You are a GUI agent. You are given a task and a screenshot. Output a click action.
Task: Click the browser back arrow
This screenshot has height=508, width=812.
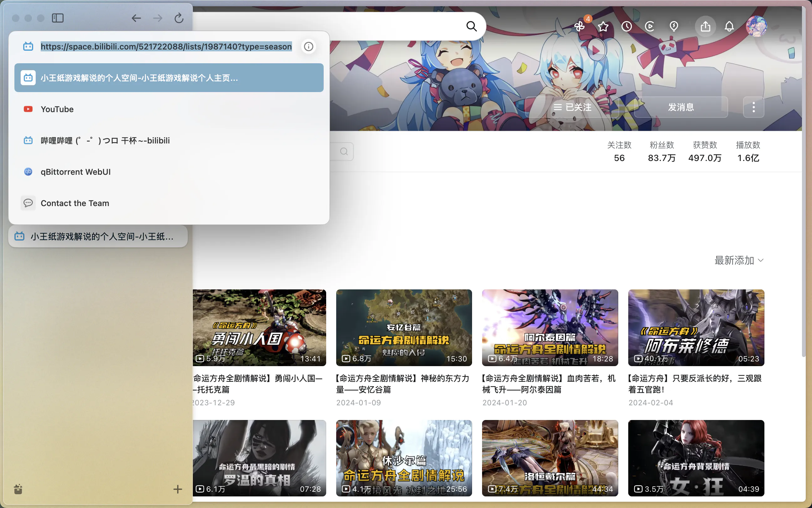click(136, 18)
